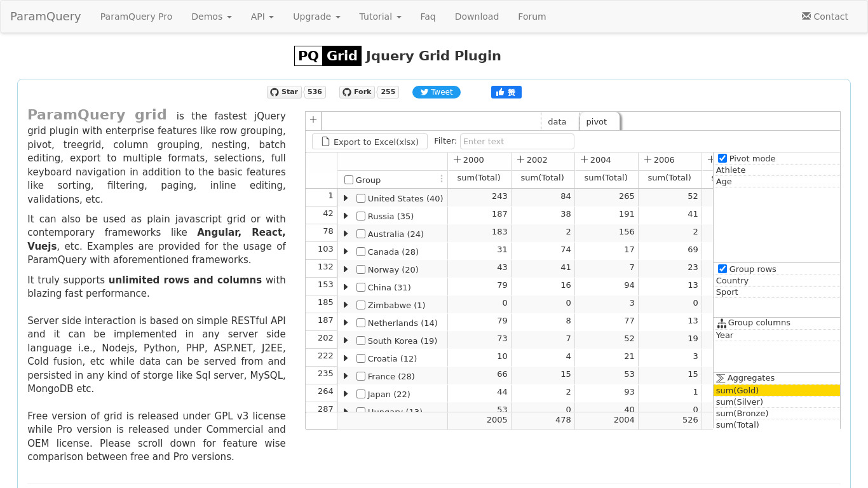Toggle the Group rows checkbox
The width and height of the screenshot is (868, 488).
(x=722, y=269)
